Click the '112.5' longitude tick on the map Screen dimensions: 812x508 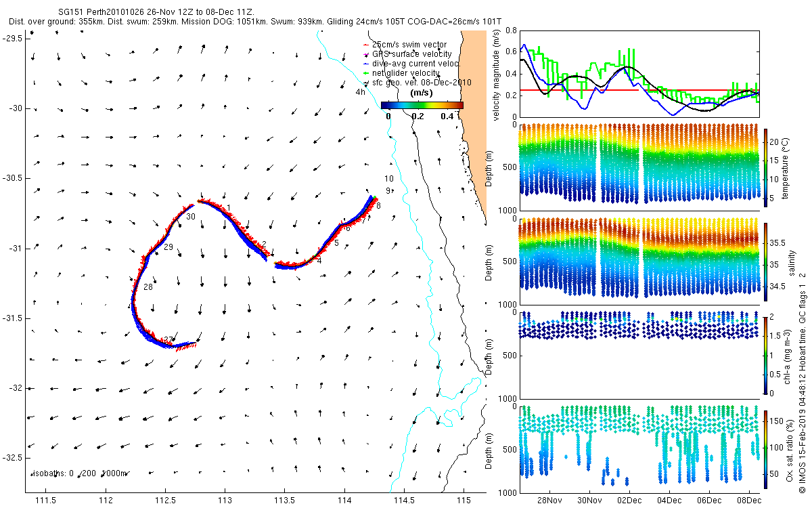(x=165, y=501)
